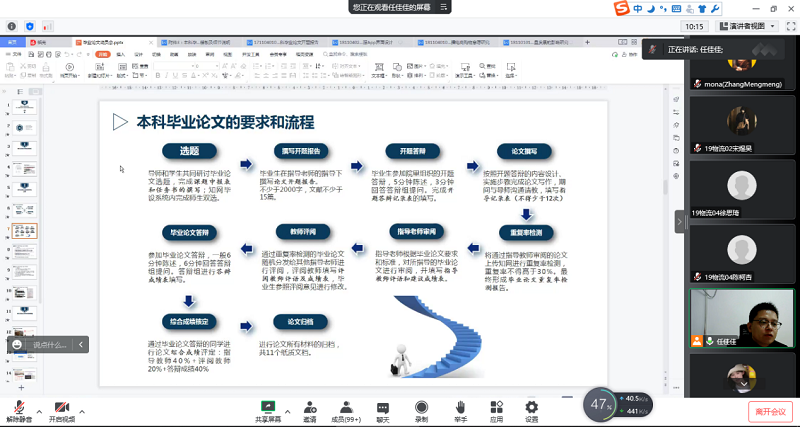This screenshot has width=800, height=427.
Task: Raise hand using 举手 icon
Action: click(460, 410)
